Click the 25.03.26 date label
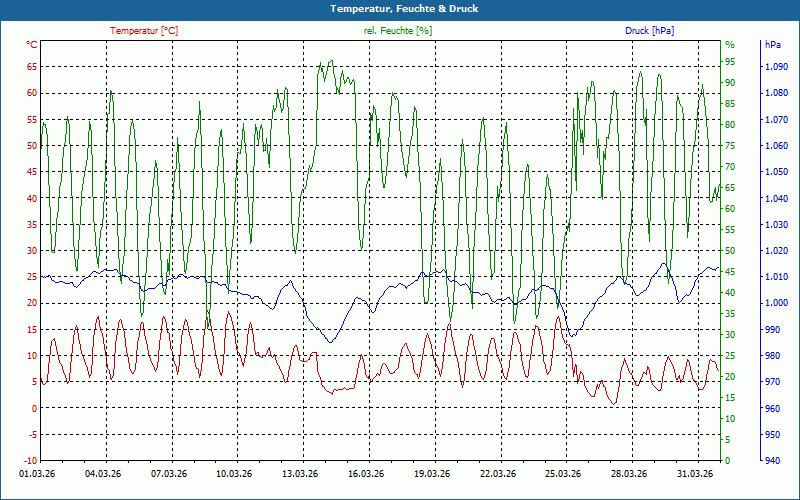800x500 pixels. (x=563, y=474)
